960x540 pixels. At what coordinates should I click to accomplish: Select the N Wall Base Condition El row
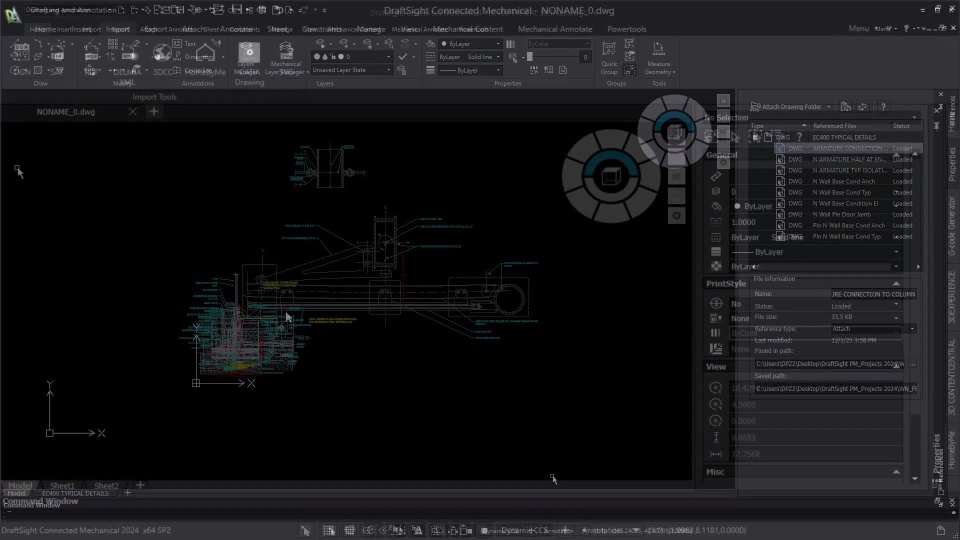click(847, 203)
